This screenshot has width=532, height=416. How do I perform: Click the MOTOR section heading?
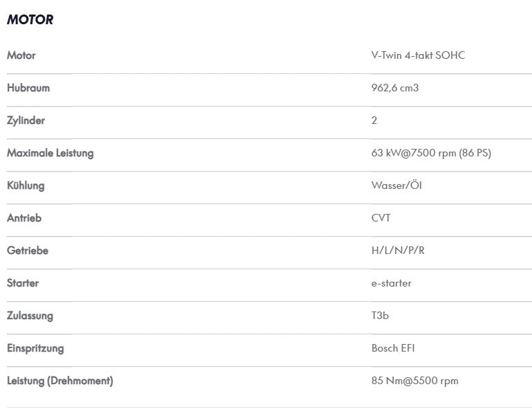coord(30,19)
